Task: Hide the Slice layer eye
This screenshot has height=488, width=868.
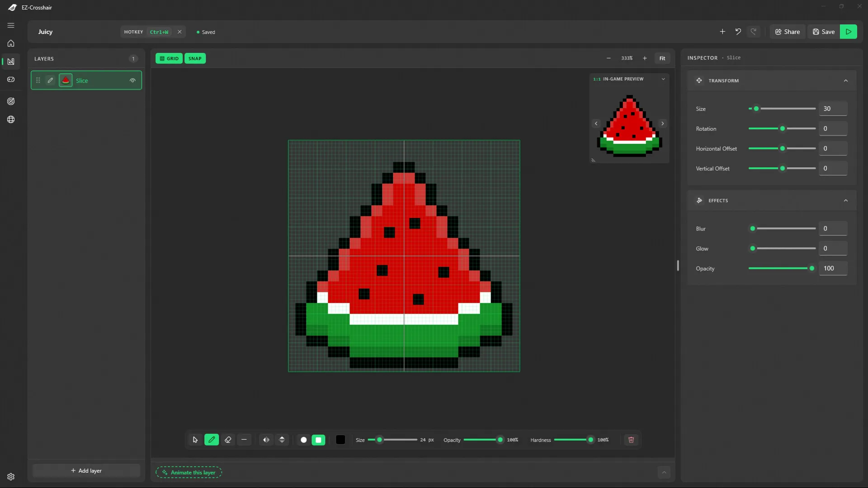Action: point(132,80)
